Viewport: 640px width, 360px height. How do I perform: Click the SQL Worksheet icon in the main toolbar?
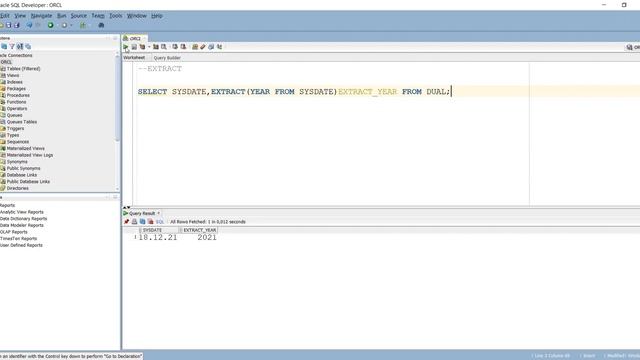[83, 25]
